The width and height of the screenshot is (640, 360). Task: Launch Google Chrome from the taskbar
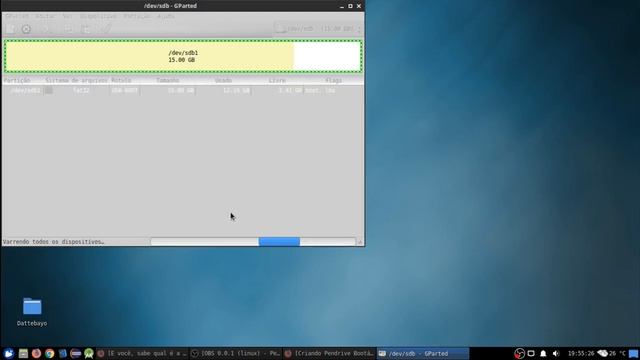click(x=50, y=353)
